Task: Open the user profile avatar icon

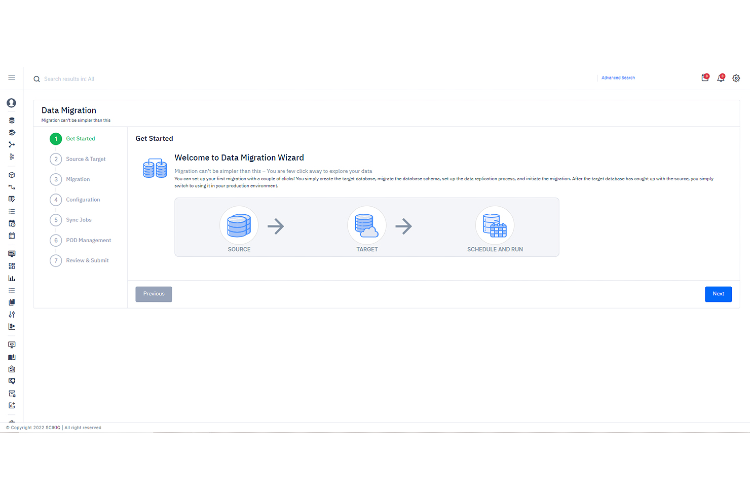Action: tap(11, 103)
